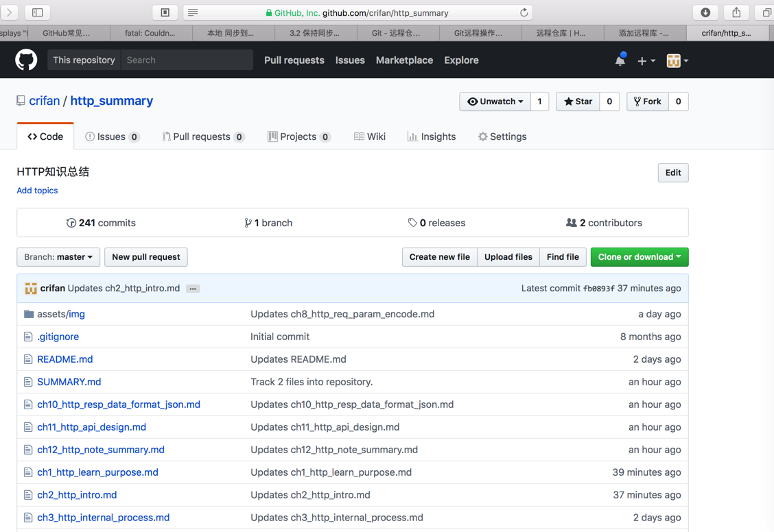This screenshot has height=532, width=774.
Task: Expand the Clone or download menu
Action: pos(639,257)
